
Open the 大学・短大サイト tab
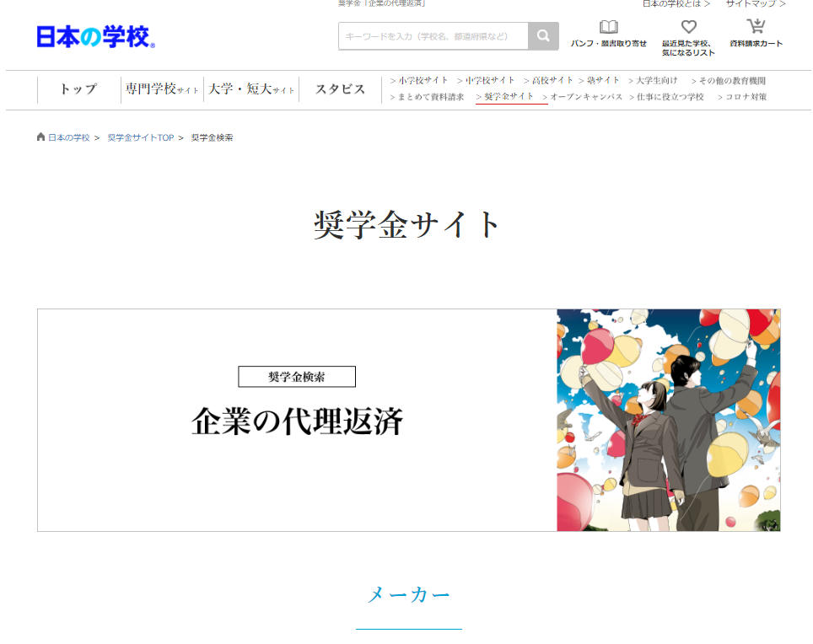pos(251,89)
